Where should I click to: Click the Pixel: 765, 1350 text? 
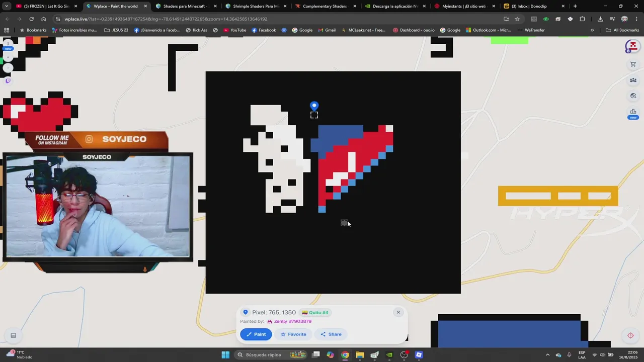274,312
